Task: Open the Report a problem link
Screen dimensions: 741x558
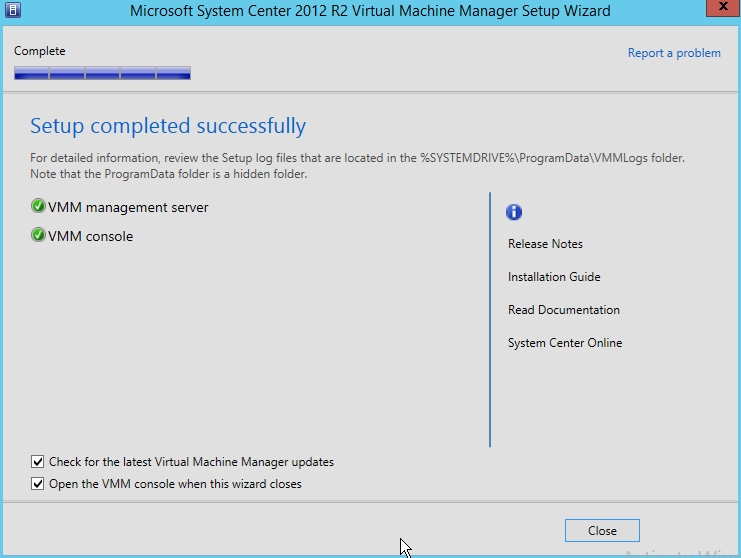Action: point(673,53)
